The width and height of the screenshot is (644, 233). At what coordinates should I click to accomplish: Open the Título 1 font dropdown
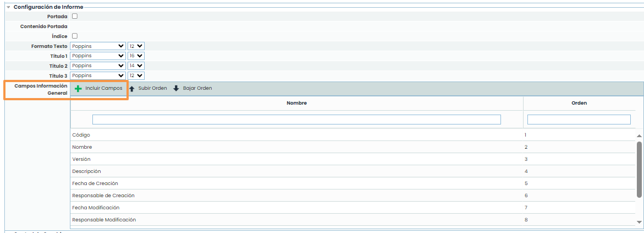(x=98, y=56)
